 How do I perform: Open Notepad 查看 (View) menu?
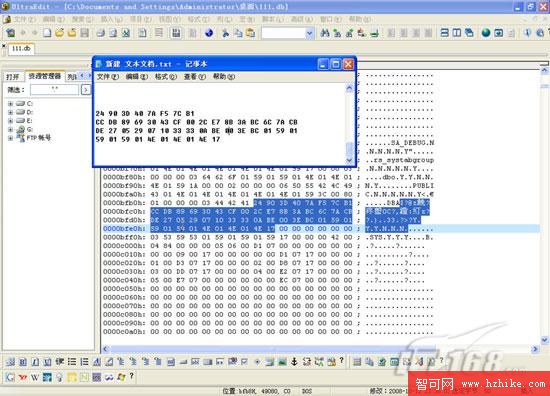point(195,76)
